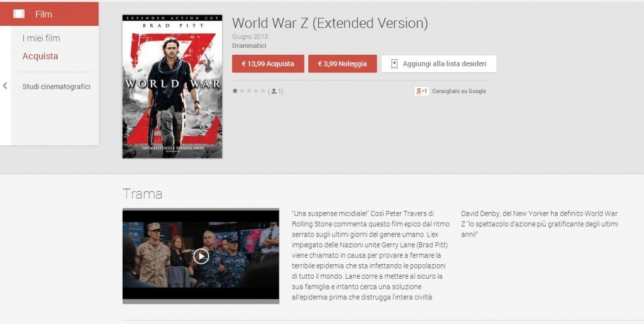The height and width of the screenshot is (324, 644).
Task: Click the film strip icon in the header
Action: coord(19,14)
